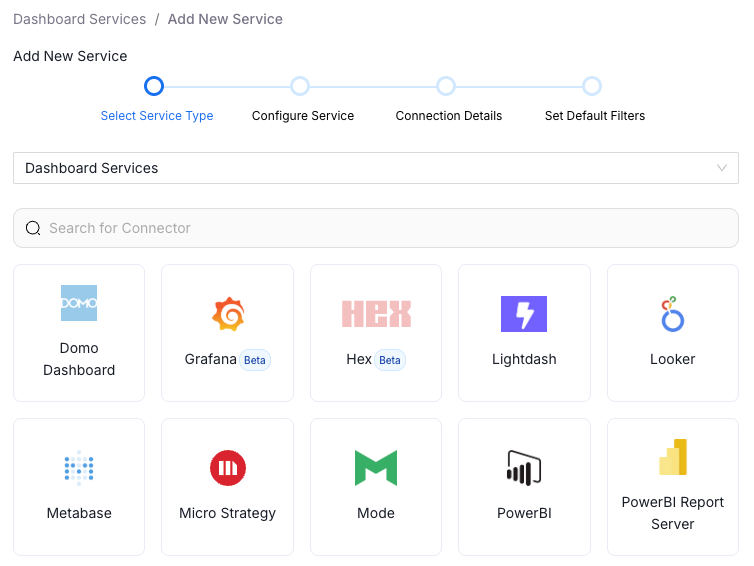Image resolution: width=754 pixels, height=566 pixels.
Task: Choose the Domo Dashboard name text
Action: click(x=79, y=359)
